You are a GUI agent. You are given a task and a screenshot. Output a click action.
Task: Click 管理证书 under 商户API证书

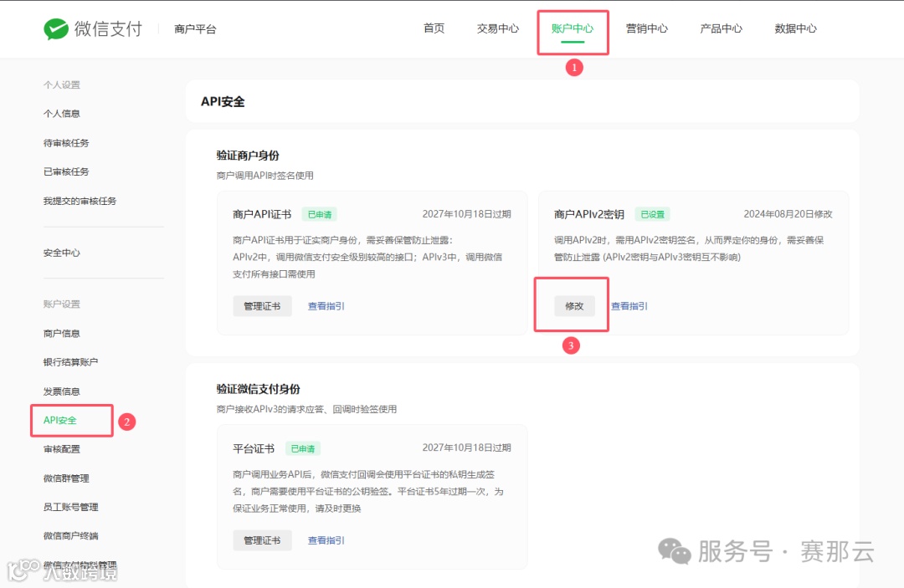pyautogui.click(x=262, y=306)
